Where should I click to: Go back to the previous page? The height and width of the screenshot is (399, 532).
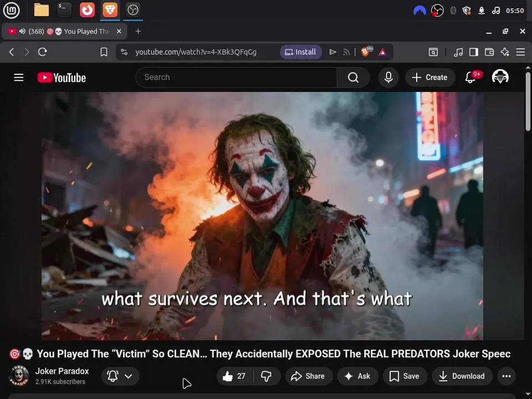pos(12,52)
